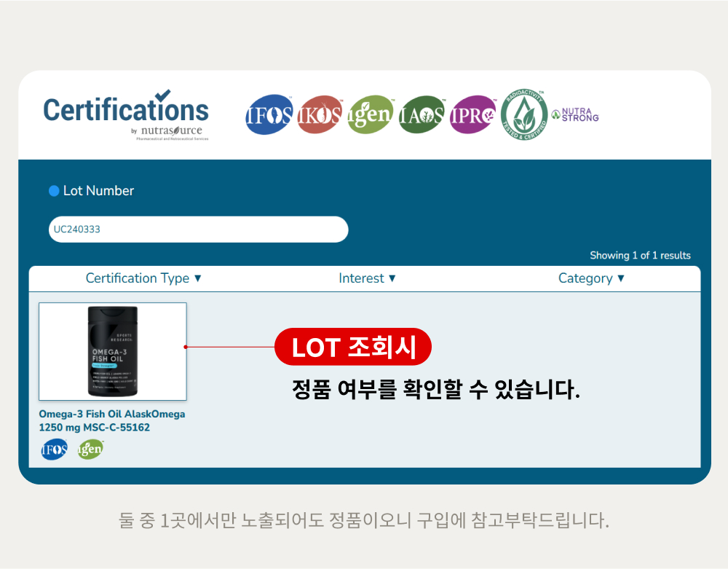Image resolution: width=728 pixels, height=569 pixels.
Task: Click the small IGEN badge under the product
Action: 90,450
